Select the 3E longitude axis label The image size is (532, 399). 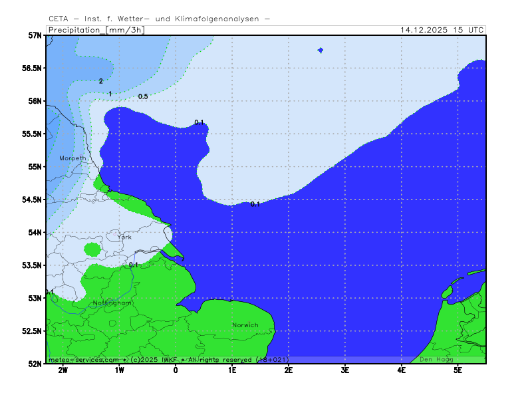click(345, 370)
